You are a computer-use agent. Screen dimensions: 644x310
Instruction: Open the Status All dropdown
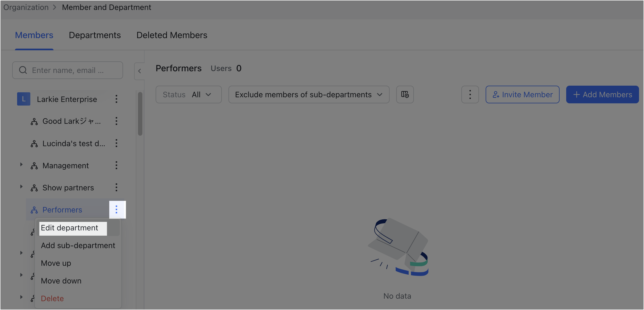coord(188,94)
